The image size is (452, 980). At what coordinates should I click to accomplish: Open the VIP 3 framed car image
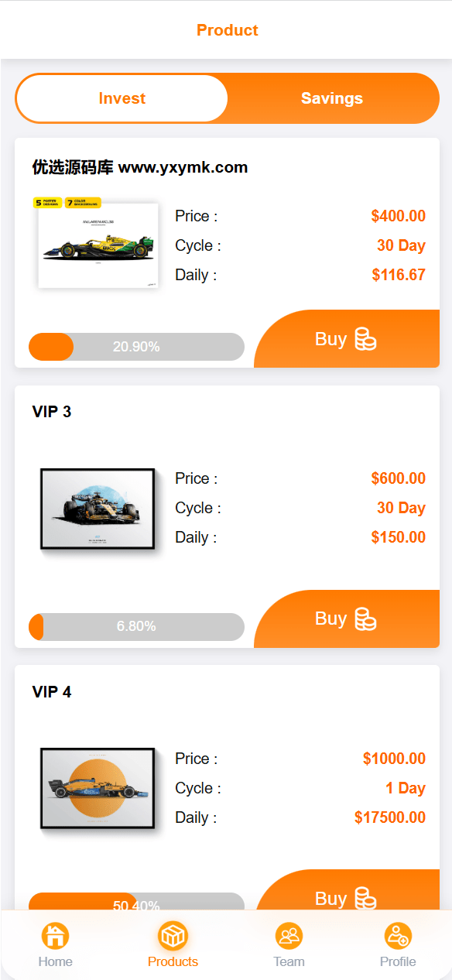coord(98,509)
